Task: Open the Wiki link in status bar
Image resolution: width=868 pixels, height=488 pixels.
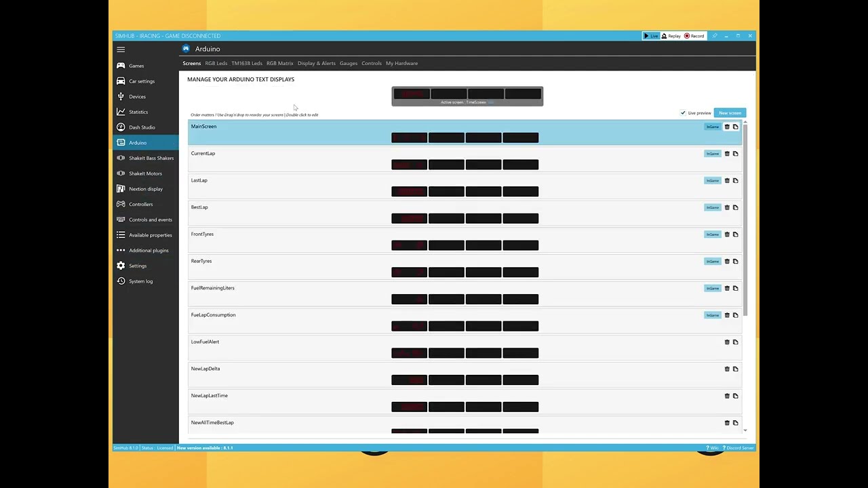Action: click(x=713, y=448)
